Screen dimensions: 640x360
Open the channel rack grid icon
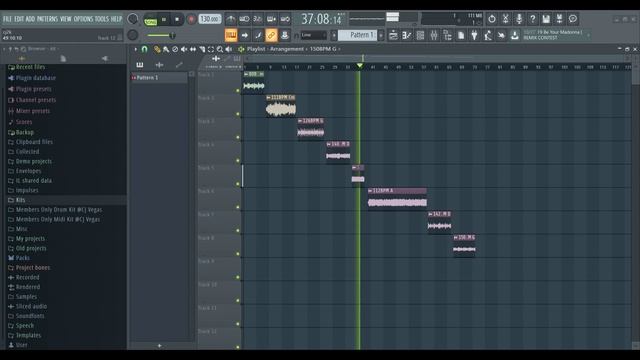[420, 36]
